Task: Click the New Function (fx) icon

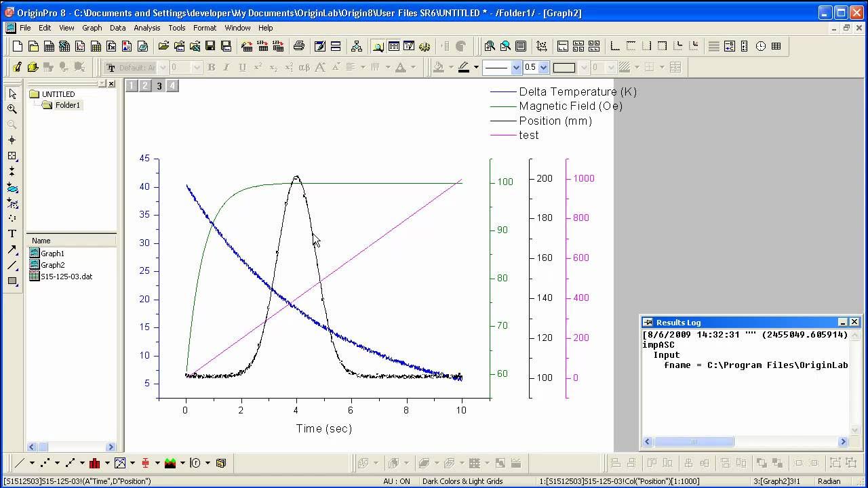Action: 111,46
